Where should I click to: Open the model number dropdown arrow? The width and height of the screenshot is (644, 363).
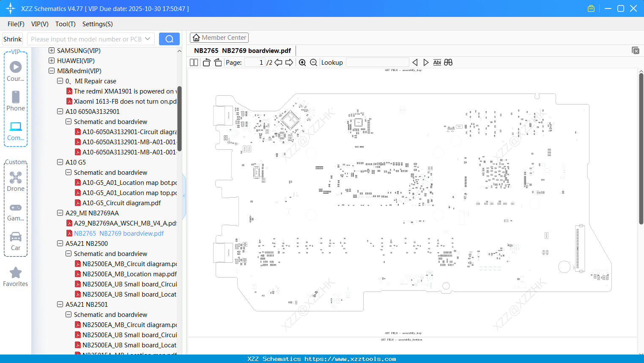[x=148, y=39]
